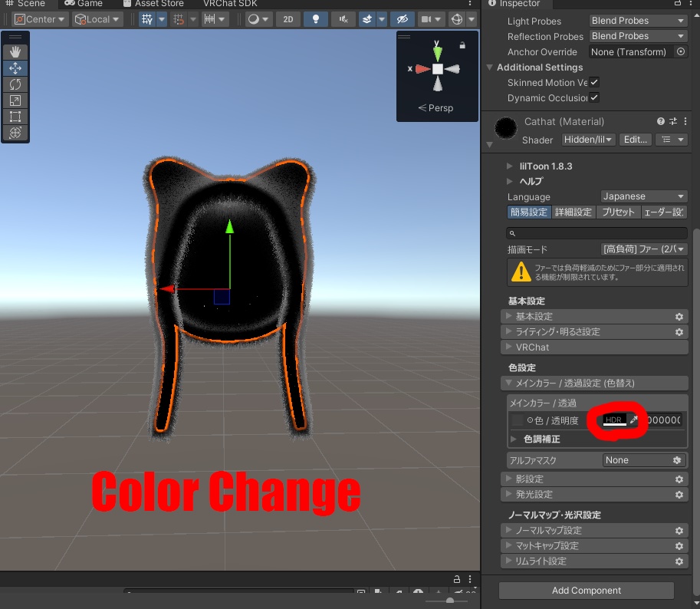
Task: Switch to Asset Store tab
Action: (x=153, y=4)
